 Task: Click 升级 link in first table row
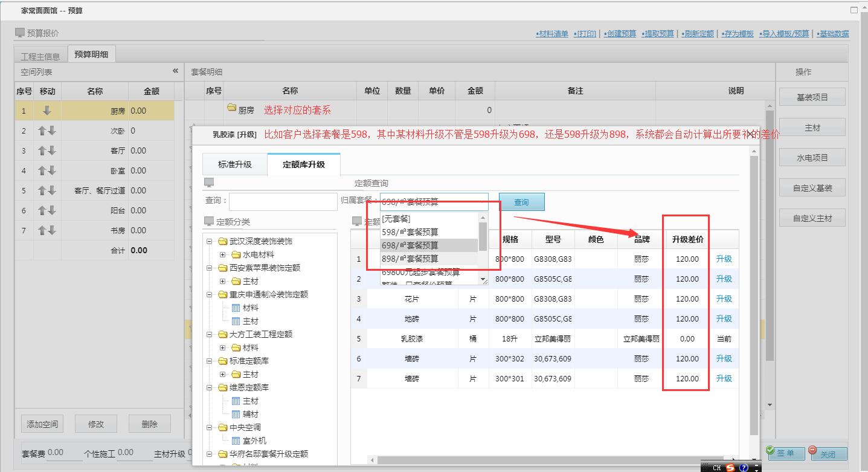[724, 259]
